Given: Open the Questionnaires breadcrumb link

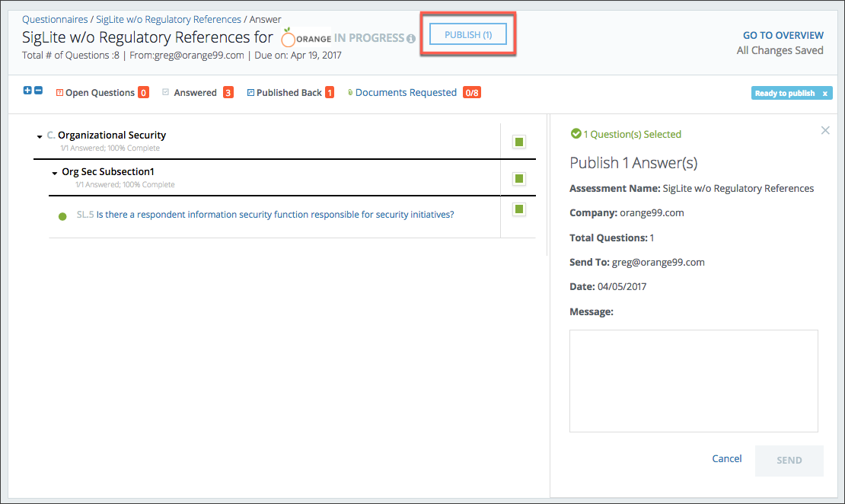Looking at the screenshot, I should click(55, 19).
